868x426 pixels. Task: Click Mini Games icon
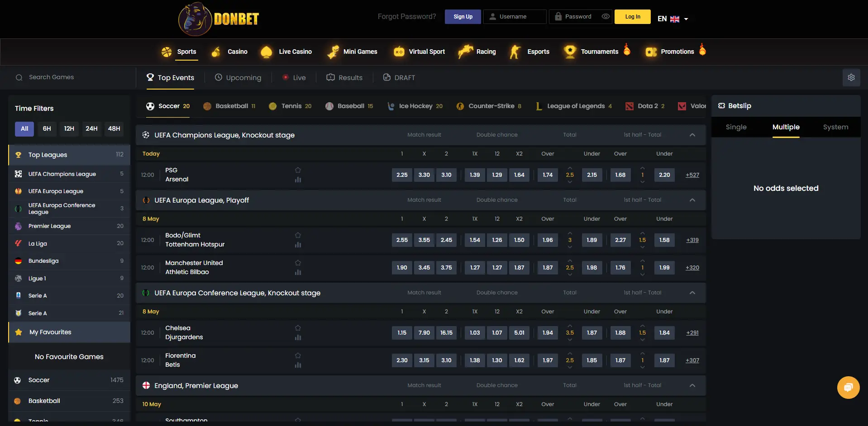coord(333,52)
